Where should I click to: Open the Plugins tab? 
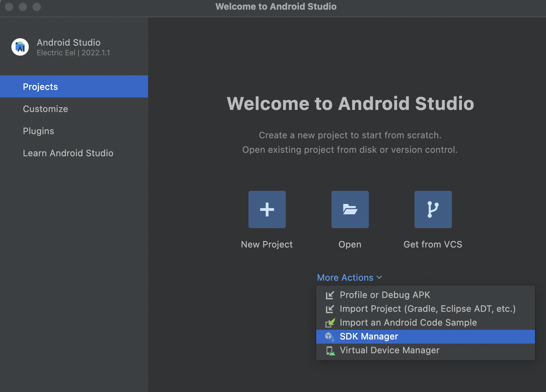(74, 131)
